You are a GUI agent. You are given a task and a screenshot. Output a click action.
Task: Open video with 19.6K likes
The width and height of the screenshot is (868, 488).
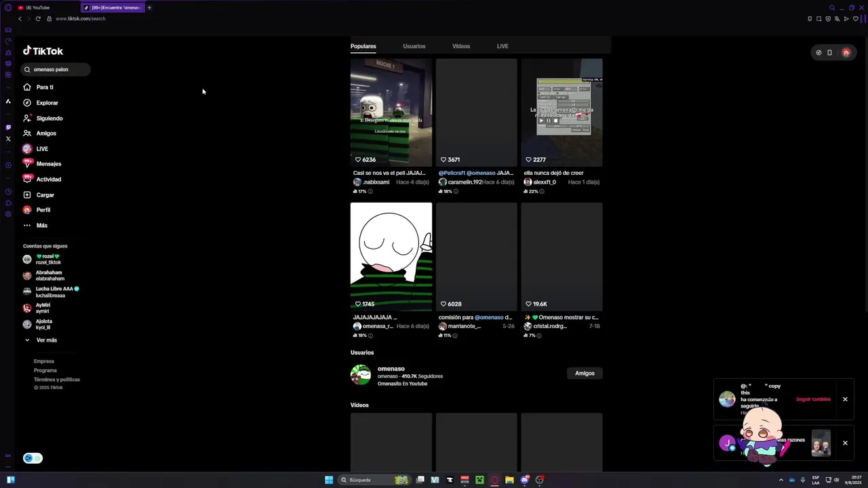(561, 256)
